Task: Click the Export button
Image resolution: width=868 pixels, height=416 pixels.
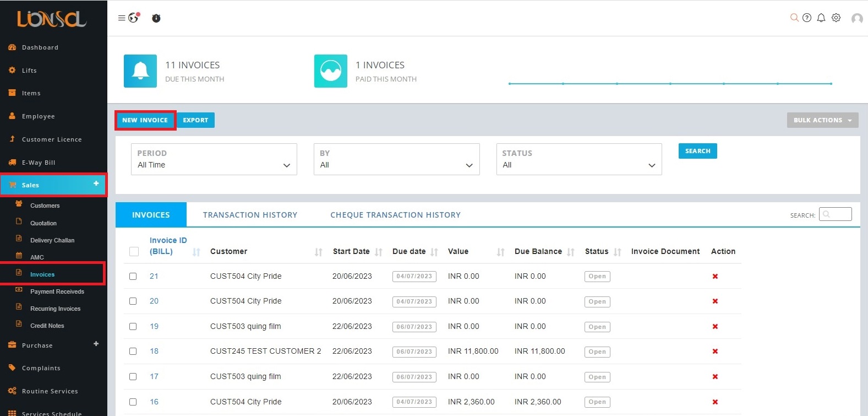Action: pos(195,120)
